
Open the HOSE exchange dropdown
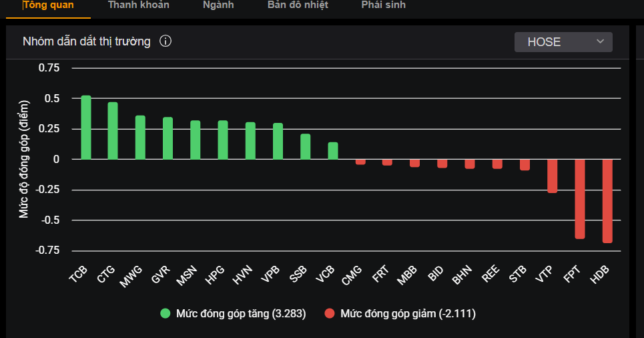[x=563, y=42]
